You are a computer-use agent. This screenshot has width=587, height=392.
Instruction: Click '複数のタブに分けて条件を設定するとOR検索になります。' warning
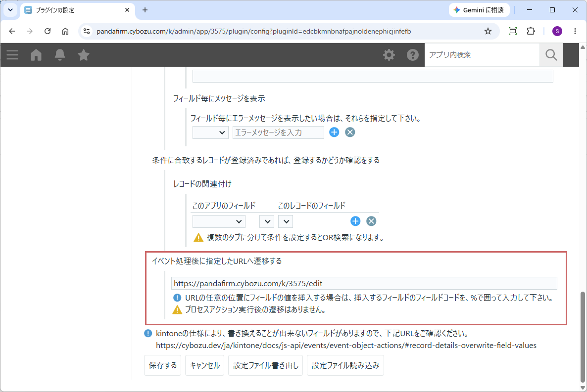coord(295,237)
